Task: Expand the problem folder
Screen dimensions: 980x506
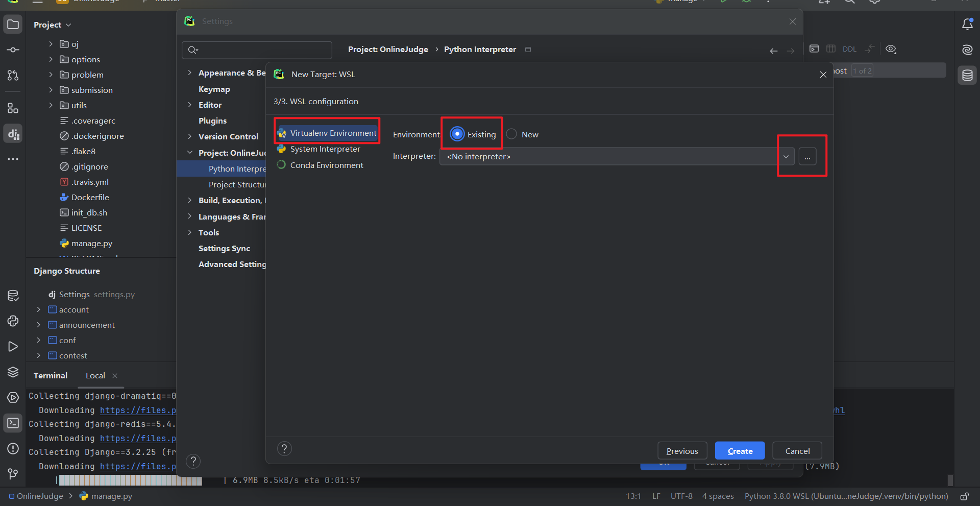Action: (51, 75)
